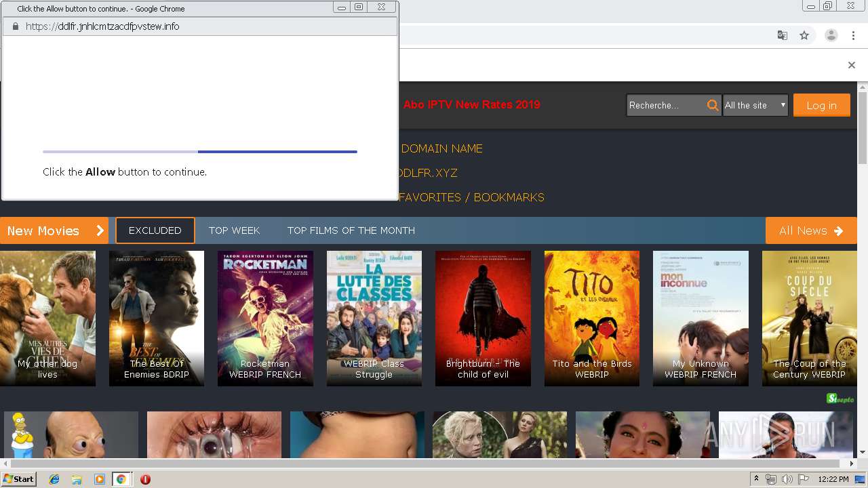
Task: Click the lock icon in popup address bar
Action: click(16, 26)
